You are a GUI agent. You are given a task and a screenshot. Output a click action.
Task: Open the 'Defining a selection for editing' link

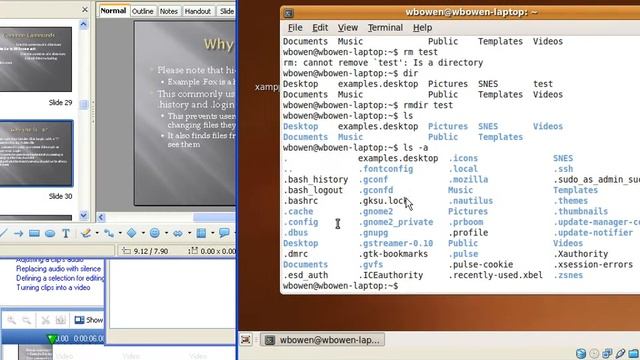60,278
